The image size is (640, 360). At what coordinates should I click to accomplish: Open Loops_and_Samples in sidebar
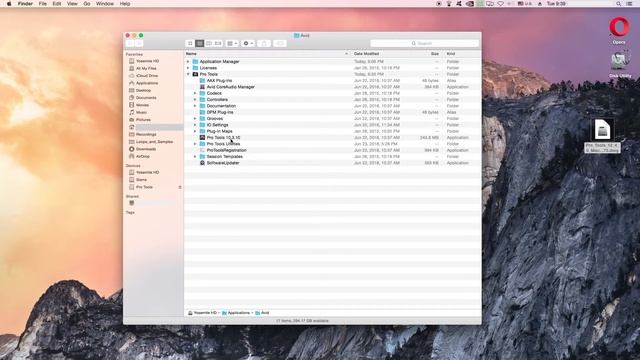coord(154,142)
